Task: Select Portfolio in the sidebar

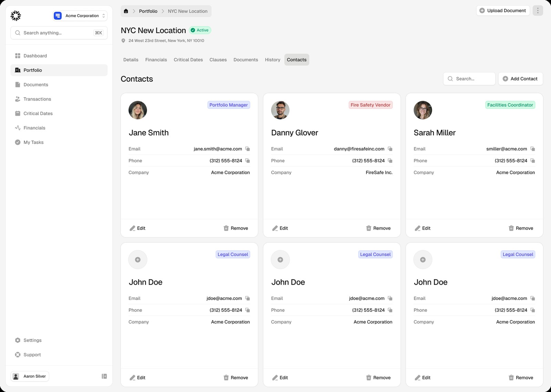Action: coord(59,70)
